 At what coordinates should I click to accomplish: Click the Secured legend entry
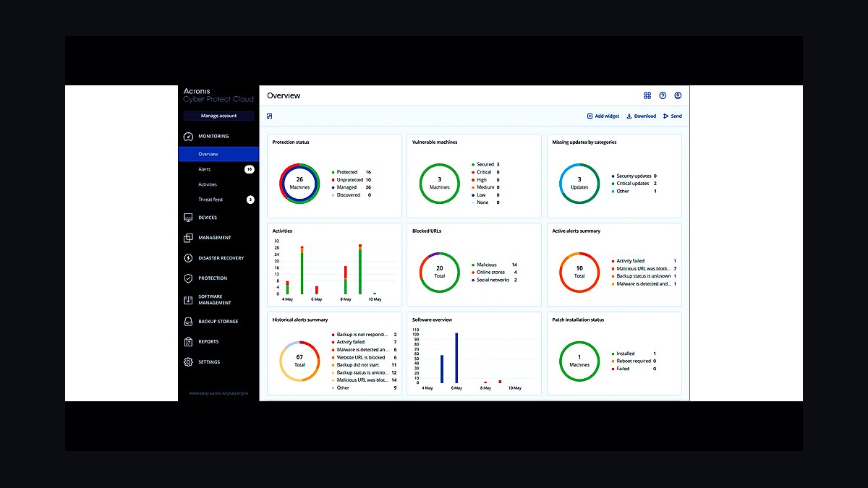coord(485,164)
